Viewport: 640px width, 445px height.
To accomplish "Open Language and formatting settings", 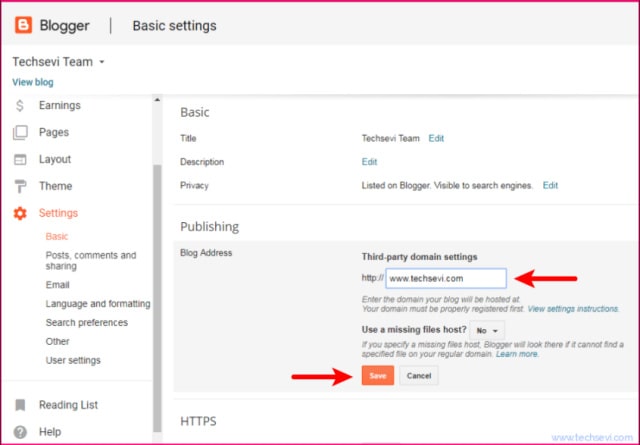I will click(x=98, y=304).
